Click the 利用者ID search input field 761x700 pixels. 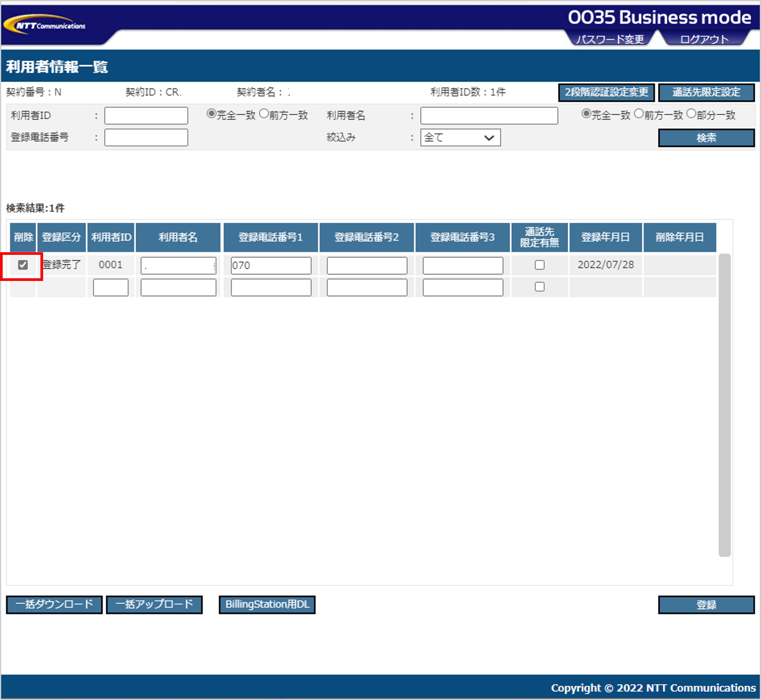(x=146, y=116)
